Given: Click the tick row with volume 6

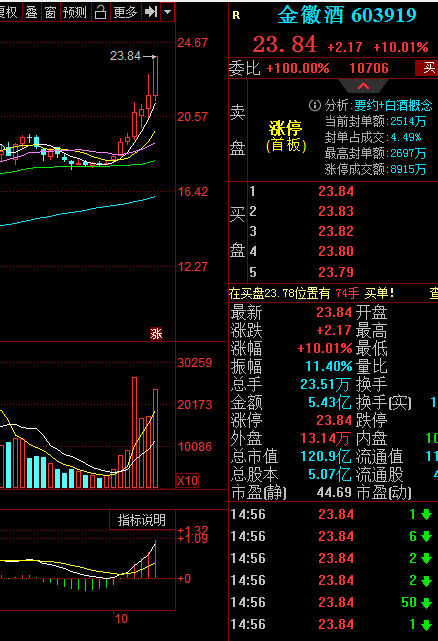Looking at the screenshot, I should (333, 536).
